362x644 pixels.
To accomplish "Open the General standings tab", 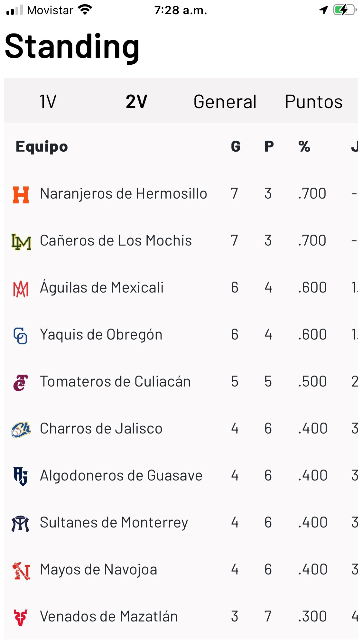I will pyautogui.click(x=225, y=102).
